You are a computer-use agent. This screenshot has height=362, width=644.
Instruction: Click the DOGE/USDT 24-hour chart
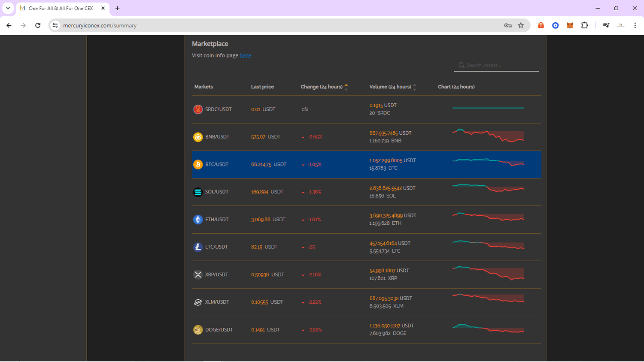pos(488,329)
